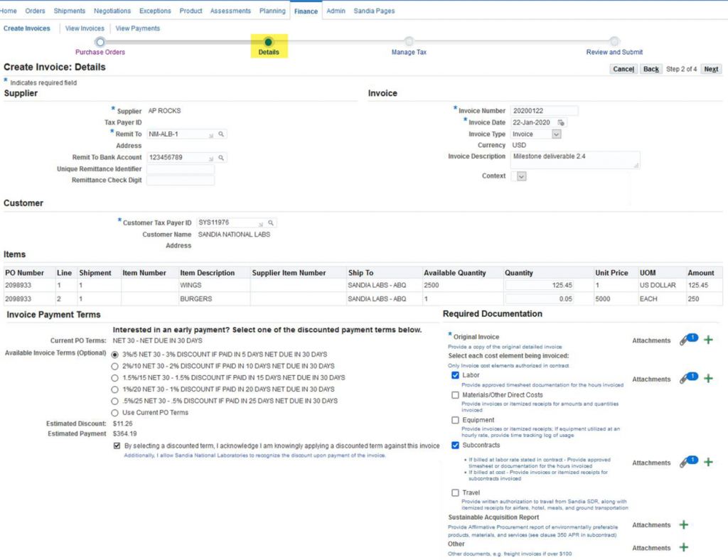Add attachment for Original Invoice plus icon
728x560 pixels.
[x=708, y=340]
